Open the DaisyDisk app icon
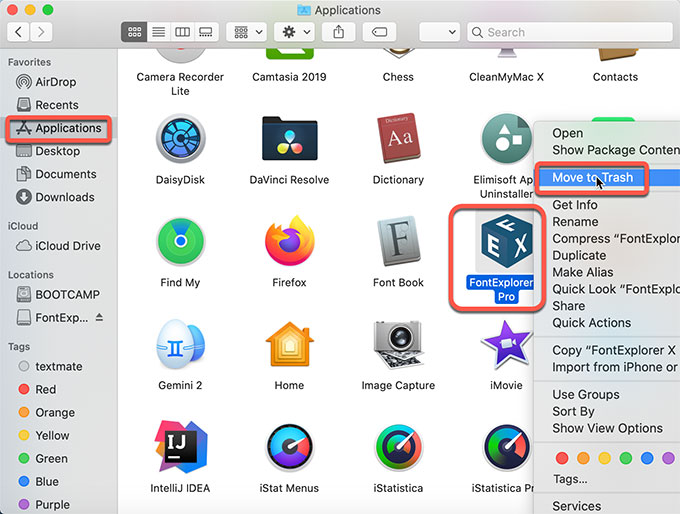The height and width of the screenshot is (514, 680). tap(180, 139)
